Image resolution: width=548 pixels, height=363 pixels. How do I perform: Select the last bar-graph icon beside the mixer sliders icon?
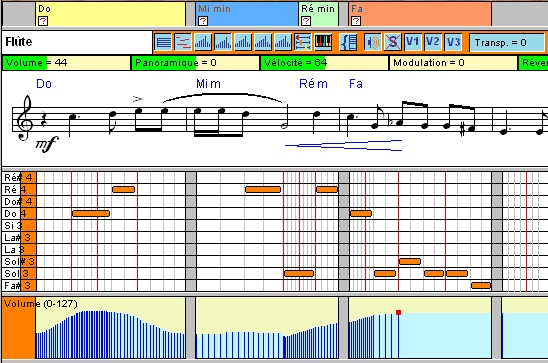point(283,42)
